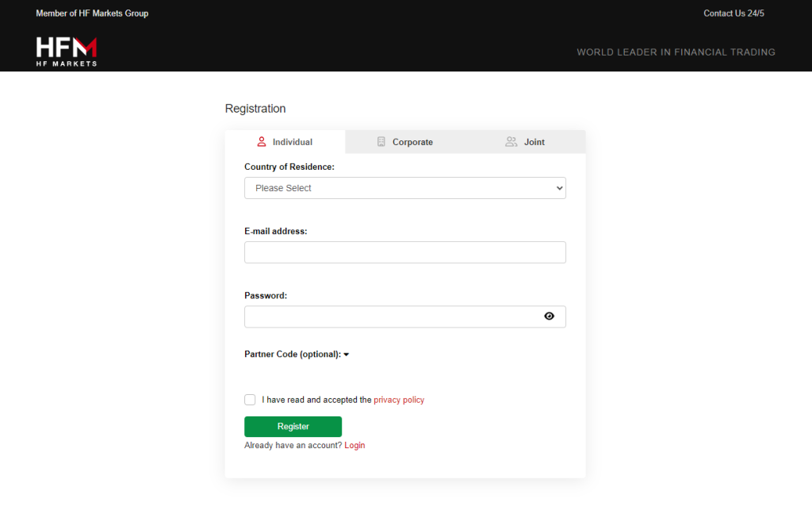The height and width of the screenshot is (510, 812).
Task: Switch to the Joint registration tab
Action: click(x=534, y=142)
